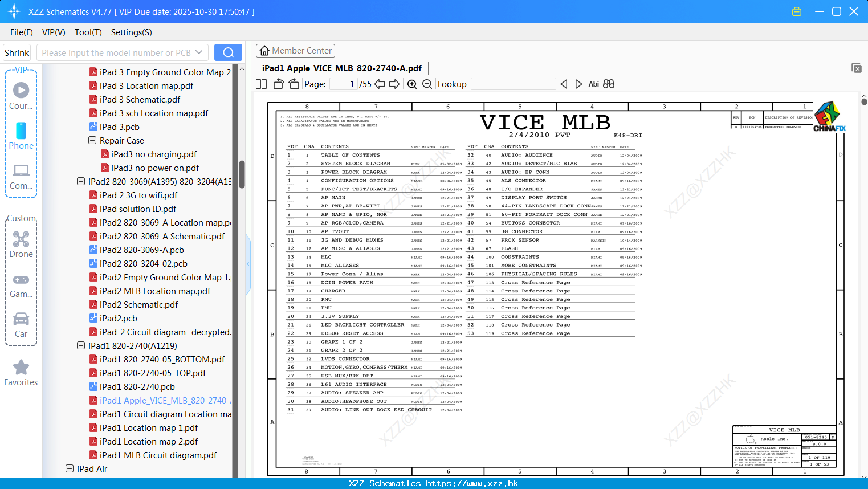Screen dimensions: 868x489
Task: Open the Tool(T) menu
Action: 88,32
